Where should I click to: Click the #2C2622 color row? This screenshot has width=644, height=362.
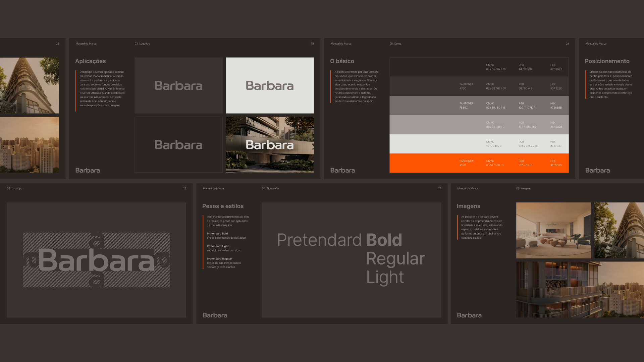479,67
